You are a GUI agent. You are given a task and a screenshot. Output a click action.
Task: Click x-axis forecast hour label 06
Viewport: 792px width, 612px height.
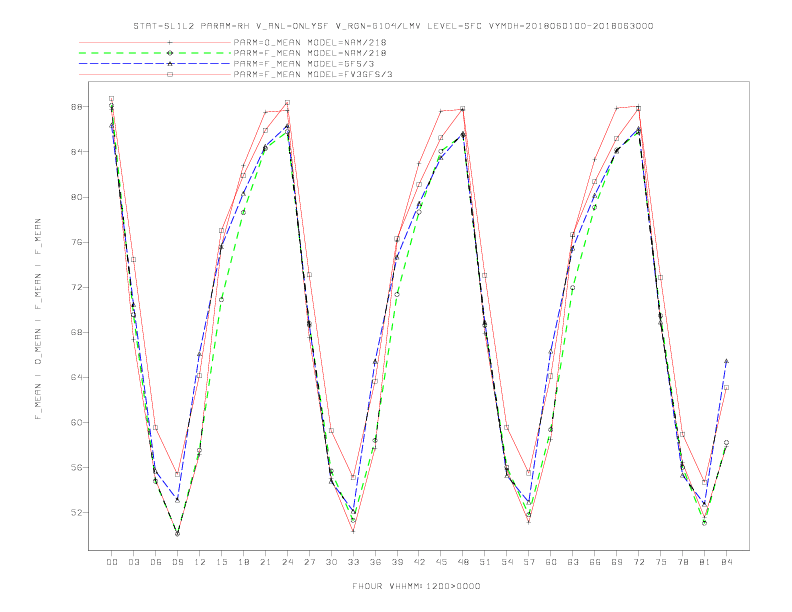pyautogui.click(x=156, y=562)
